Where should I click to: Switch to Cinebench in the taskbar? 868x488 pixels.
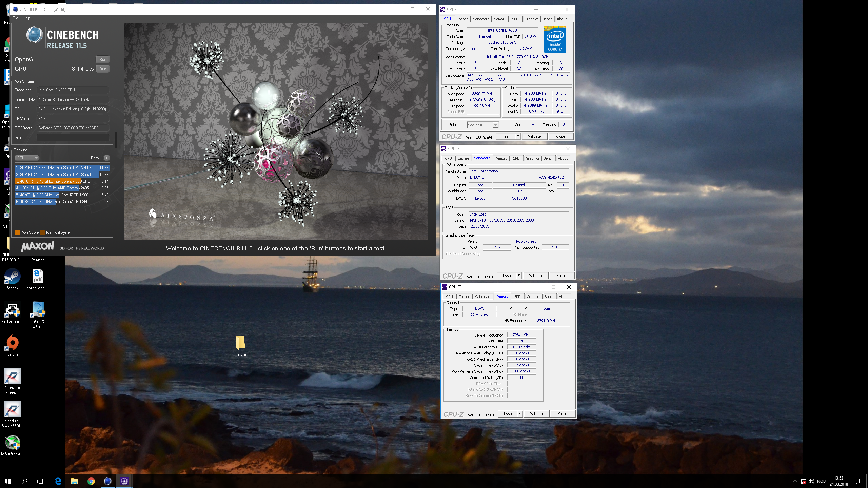coord(107,481)
